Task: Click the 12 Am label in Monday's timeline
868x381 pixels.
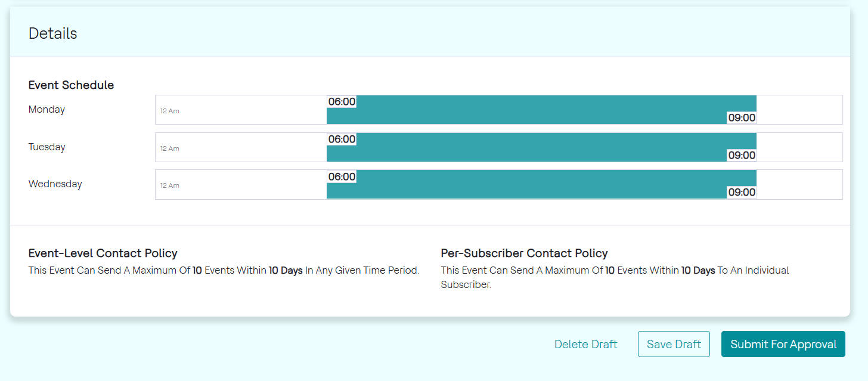Action: click(x=170, y=111)
